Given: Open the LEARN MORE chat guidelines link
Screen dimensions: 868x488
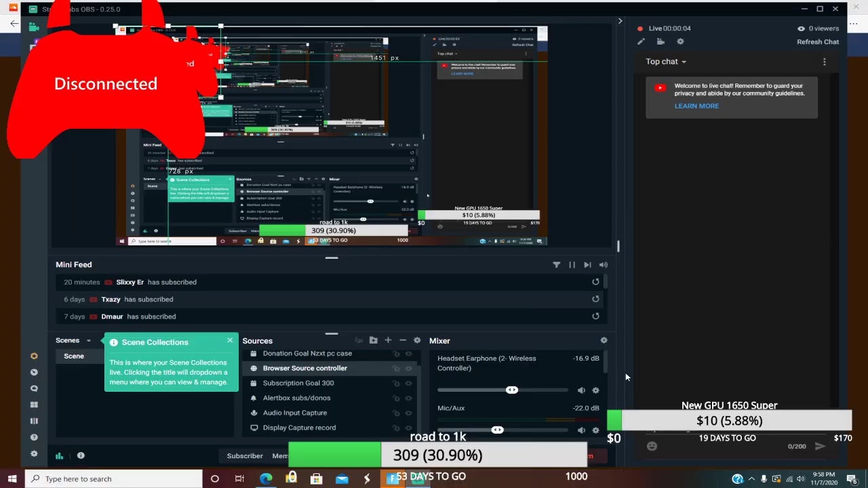Looking at the screenshot, I should (x=696, y=106).
